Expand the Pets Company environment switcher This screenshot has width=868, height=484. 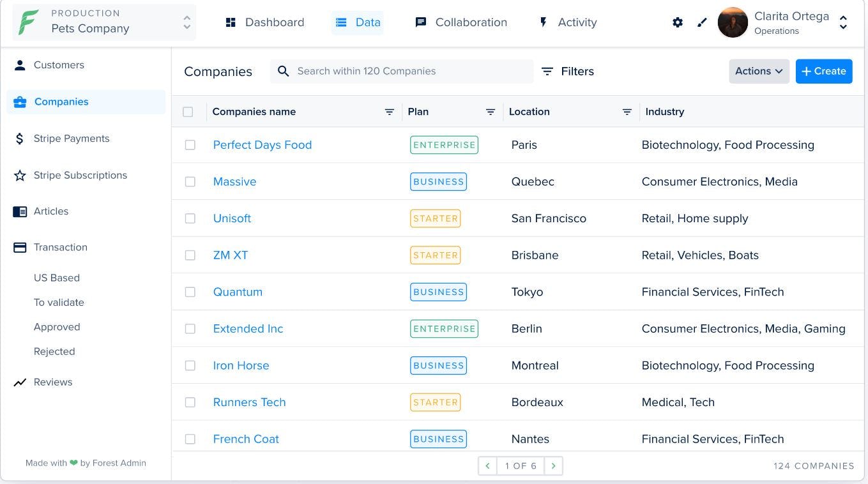coord(186,22)
